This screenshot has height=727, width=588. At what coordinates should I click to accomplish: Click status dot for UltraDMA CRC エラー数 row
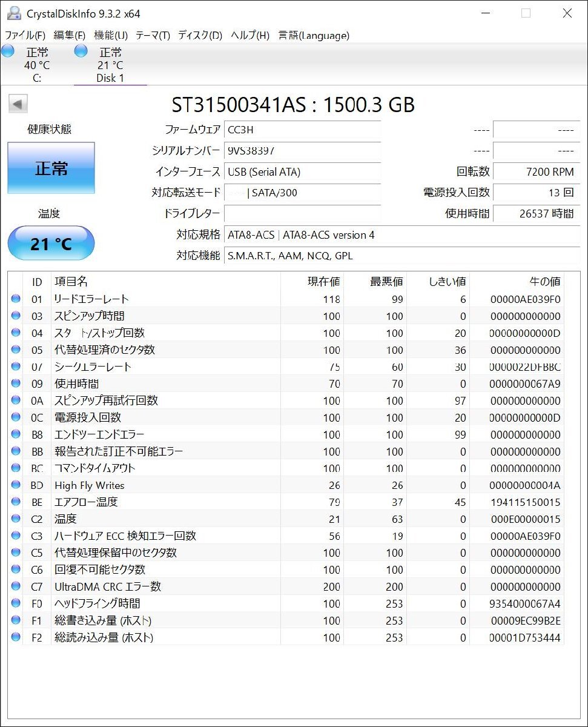(16, 586)
